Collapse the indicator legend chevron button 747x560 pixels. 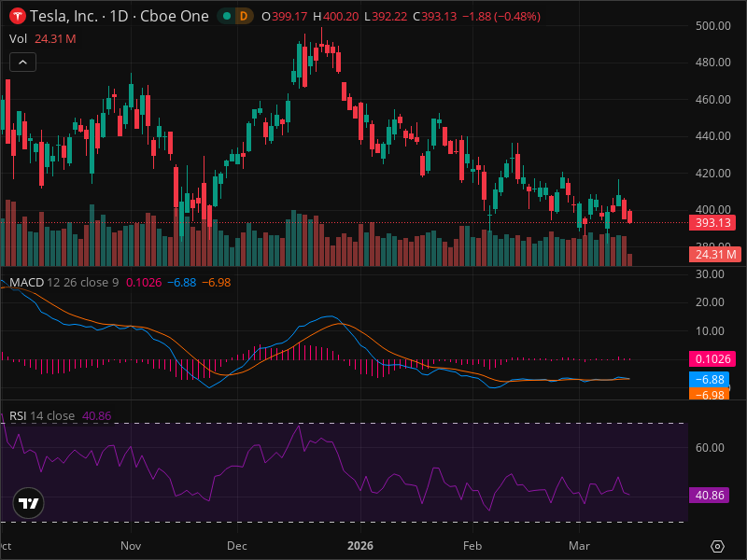tap(22, 63)
